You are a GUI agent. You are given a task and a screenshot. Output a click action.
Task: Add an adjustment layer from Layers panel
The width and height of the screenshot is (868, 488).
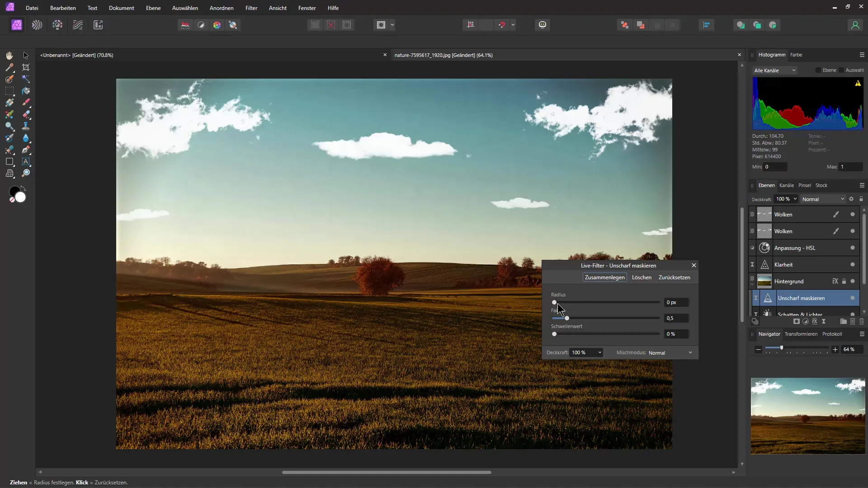806,322
